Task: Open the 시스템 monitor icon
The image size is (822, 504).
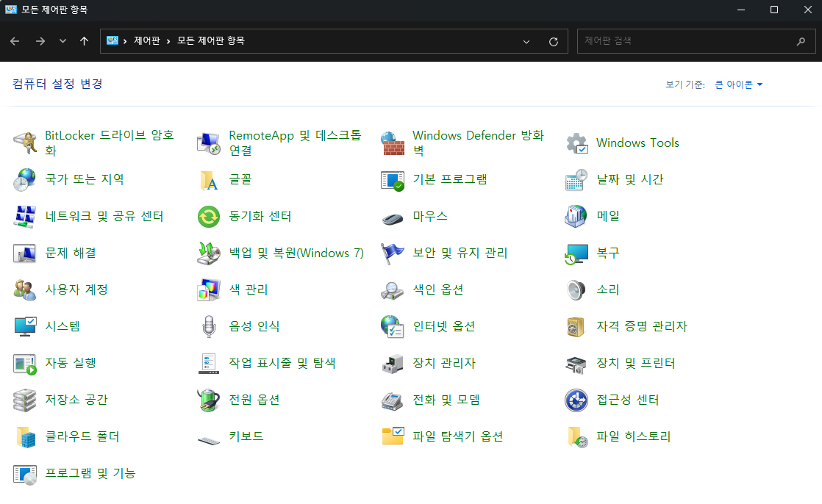Action: click(x=25, y=326)
